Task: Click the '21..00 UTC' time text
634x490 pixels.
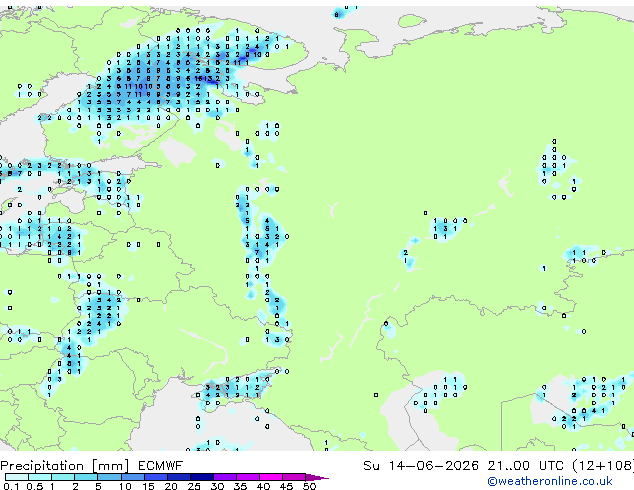Action: click(x=526, y=466)
